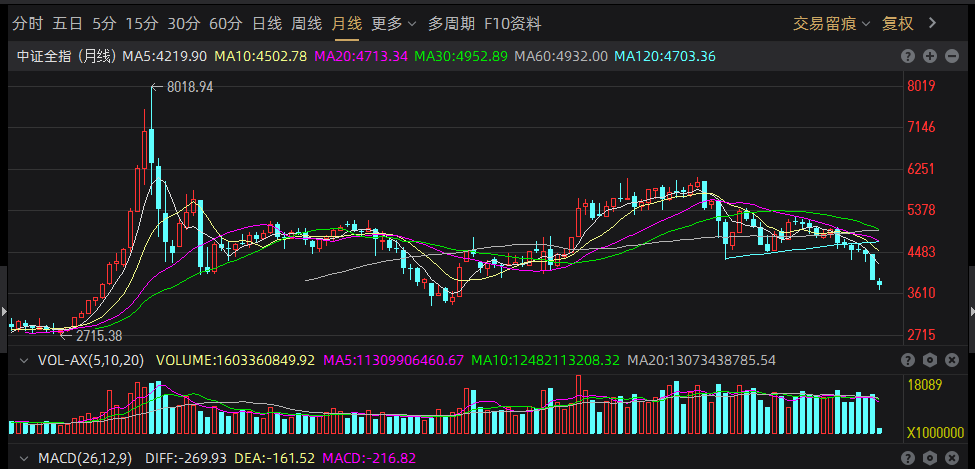The height and width of the screenshot is (469, 975).
Task: Close the VOL-AX indicator panel
Action: (x=952, y=360)
